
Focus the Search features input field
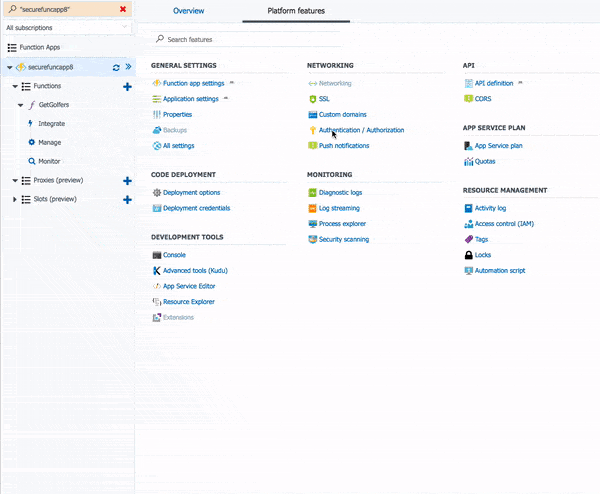249,39
